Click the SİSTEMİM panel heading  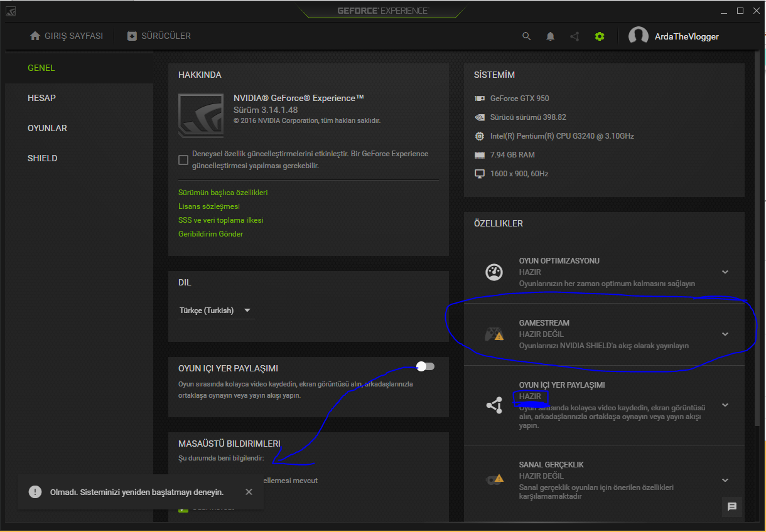494,75
